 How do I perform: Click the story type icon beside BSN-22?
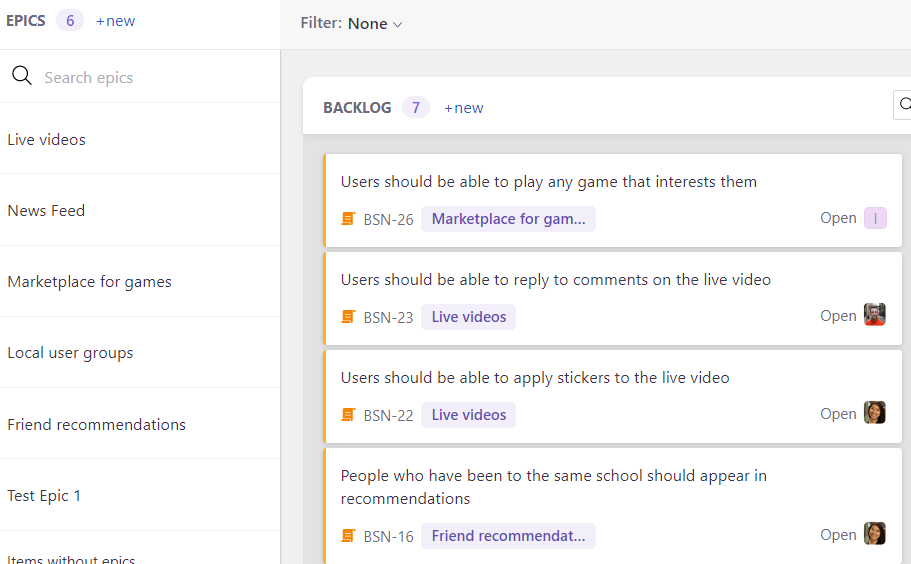[x=348, y=415]
